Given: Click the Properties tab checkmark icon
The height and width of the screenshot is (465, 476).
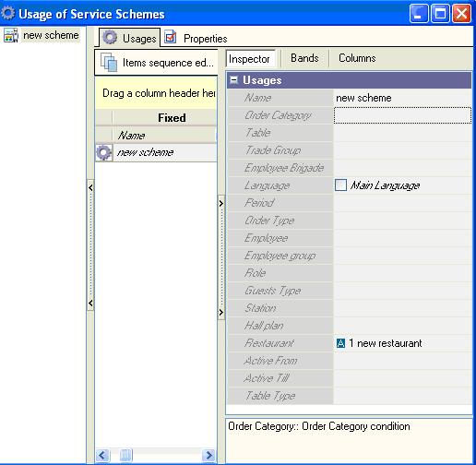Looking at the screenshot, I should (x=171, y=37).
